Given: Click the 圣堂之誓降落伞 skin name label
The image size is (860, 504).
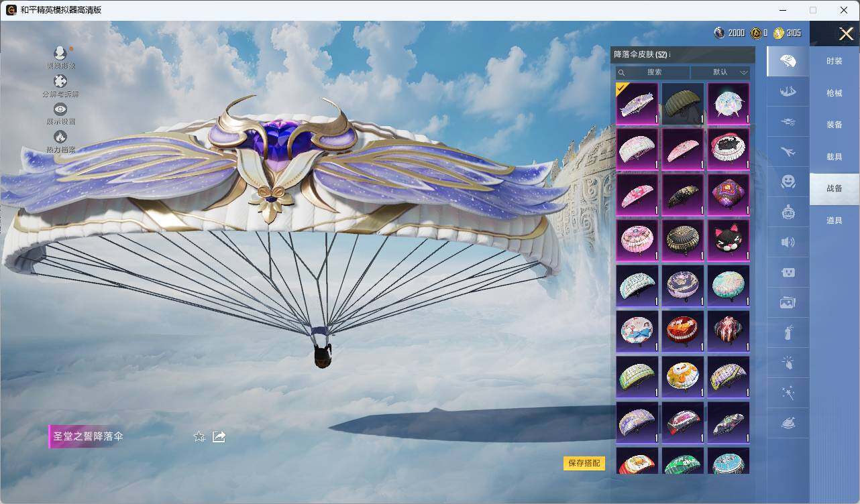Looking at the screenshot, I should tap(88, 436).
